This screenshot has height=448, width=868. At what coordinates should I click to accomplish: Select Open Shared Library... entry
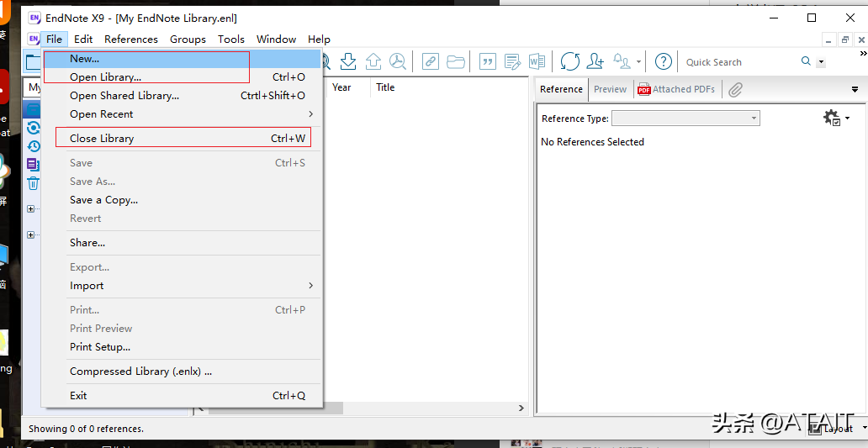coord(183,96)
